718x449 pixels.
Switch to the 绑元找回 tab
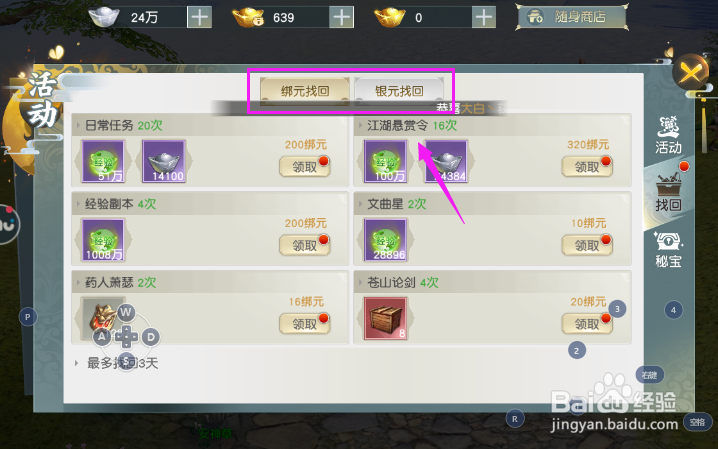point(305,91)
